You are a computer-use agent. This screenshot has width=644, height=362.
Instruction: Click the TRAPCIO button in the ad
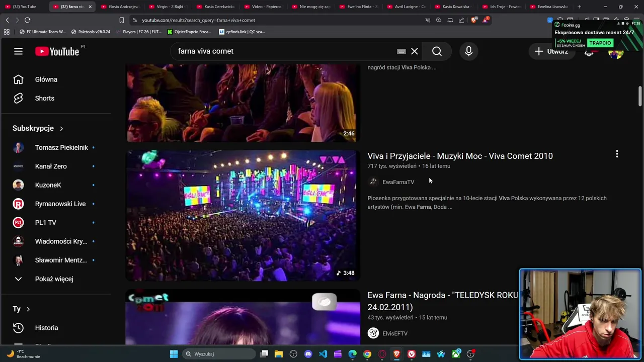(600, 43)
